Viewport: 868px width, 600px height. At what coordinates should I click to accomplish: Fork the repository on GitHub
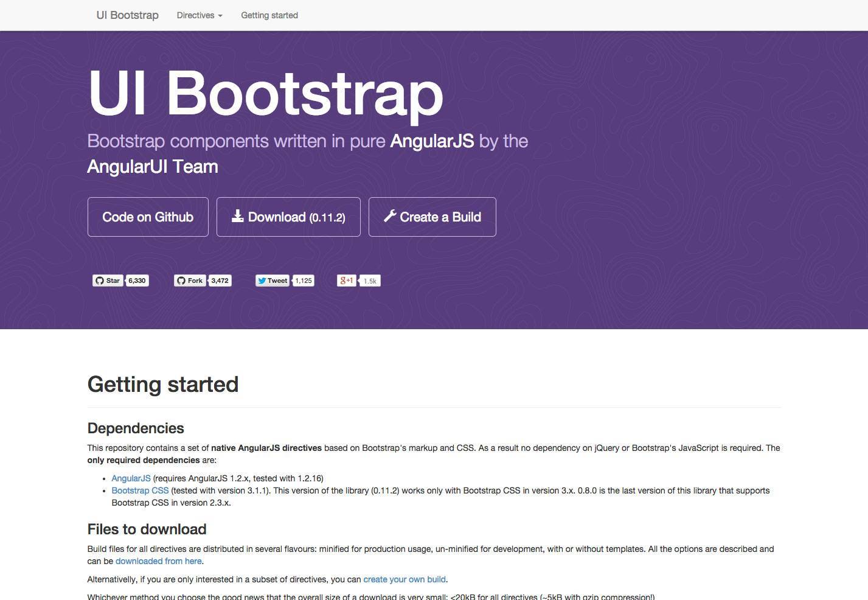[x=189, y=281]
